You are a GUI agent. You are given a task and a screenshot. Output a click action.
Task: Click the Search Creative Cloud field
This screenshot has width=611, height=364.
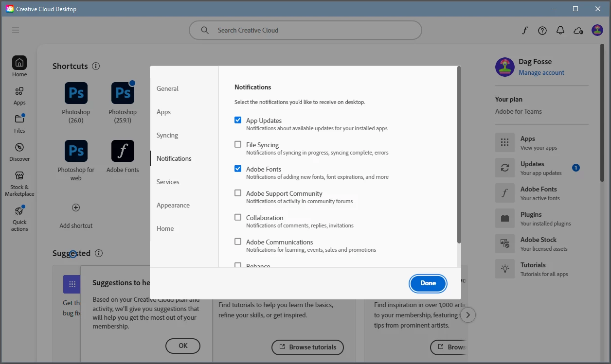tap(305, 30)
